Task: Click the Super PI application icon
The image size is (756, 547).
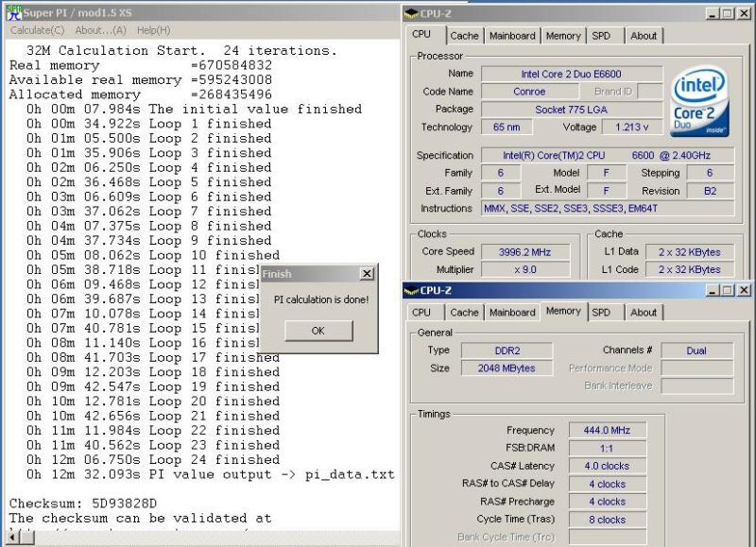Action: [14, 13]
